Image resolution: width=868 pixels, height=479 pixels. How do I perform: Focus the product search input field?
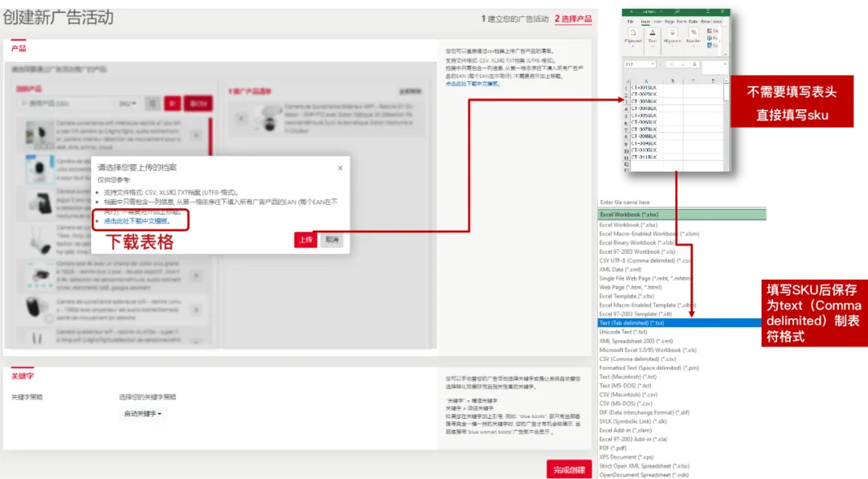(65, 104)
